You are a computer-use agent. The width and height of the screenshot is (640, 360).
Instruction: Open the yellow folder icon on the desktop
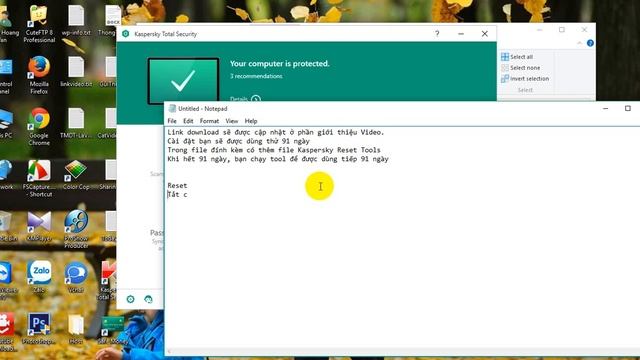[76, 329]
